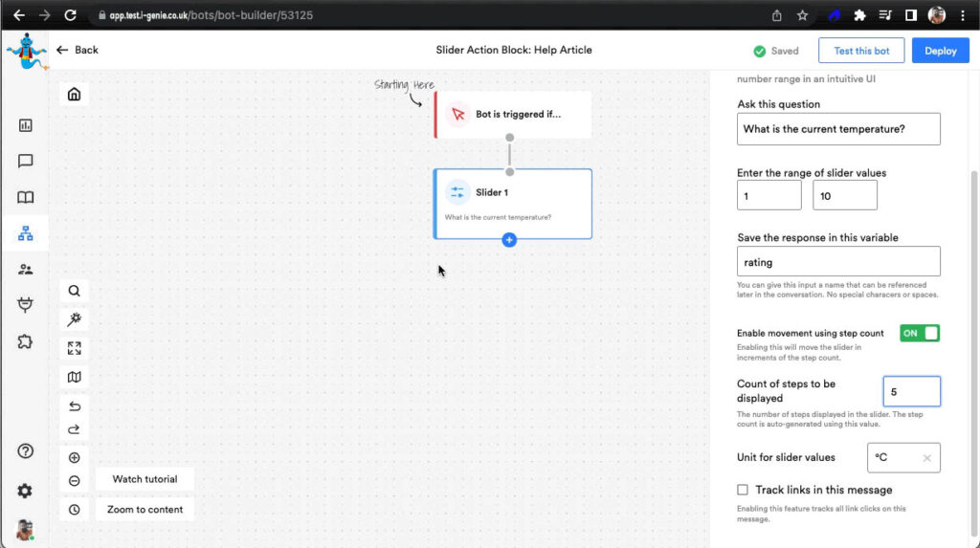Viewport: 980px width, 548px height.
Task: Open the Unit for slider values dropdown
Action: pyautogui.click(x=895, y=458)
